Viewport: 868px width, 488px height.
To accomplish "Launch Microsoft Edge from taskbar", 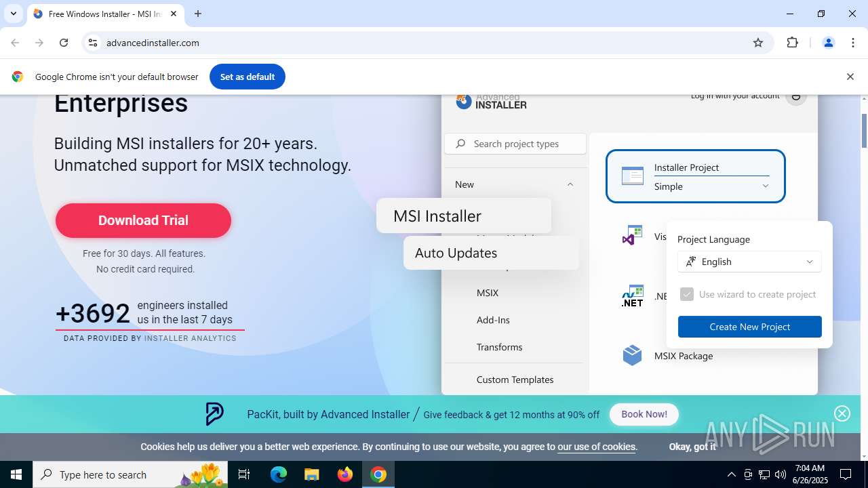I will tap(279, 474).
